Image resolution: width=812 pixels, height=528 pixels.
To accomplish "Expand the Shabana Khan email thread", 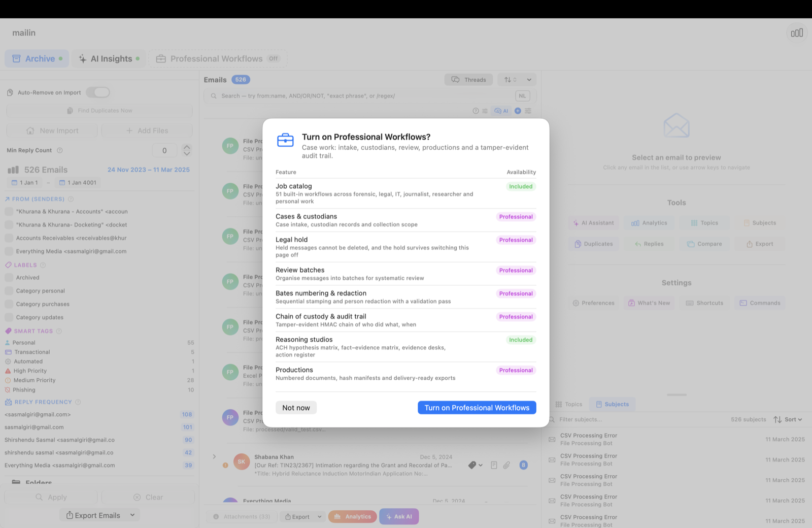I will click(214, 457).
